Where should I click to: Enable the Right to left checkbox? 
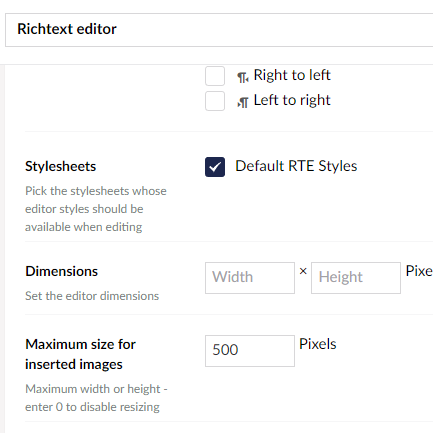215,76
